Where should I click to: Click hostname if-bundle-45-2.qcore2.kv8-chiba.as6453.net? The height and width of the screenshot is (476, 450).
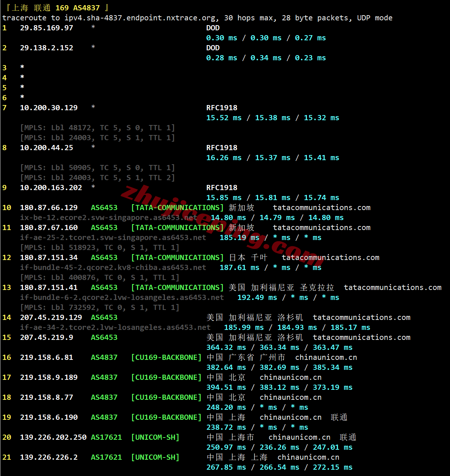113,267
